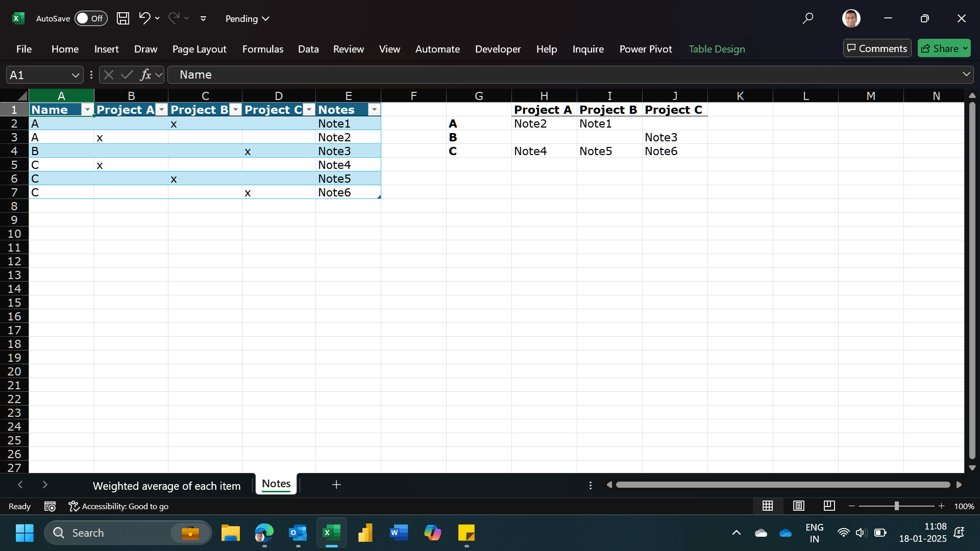Open Outlook from the Windows taskbar
980x551 pixels.
coord(298,533)
